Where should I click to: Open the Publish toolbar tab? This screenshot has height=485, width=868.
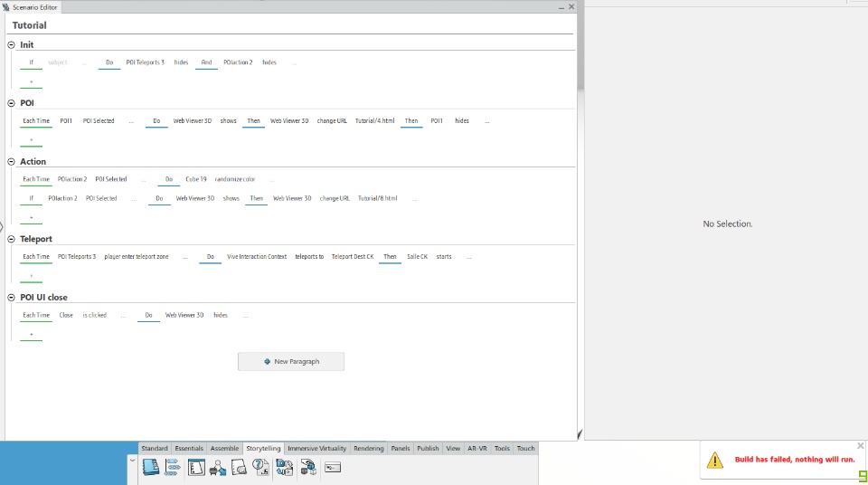[428, 449]
